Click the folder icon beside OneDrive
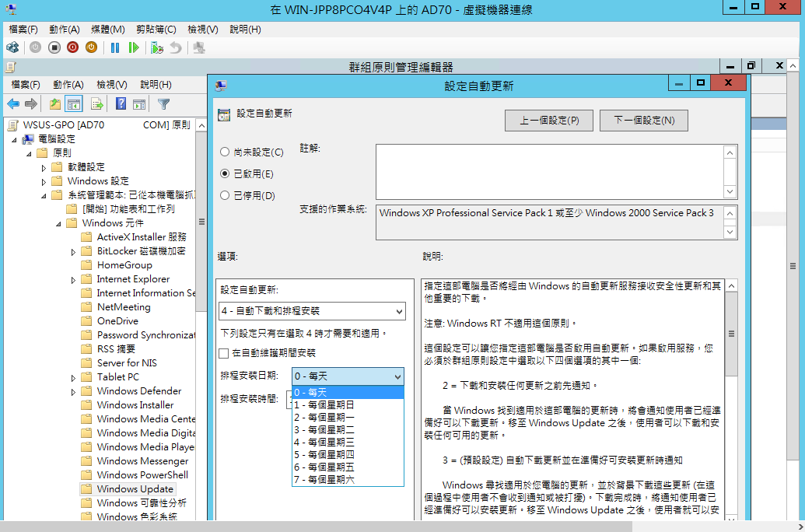 [x=86, y=321]
